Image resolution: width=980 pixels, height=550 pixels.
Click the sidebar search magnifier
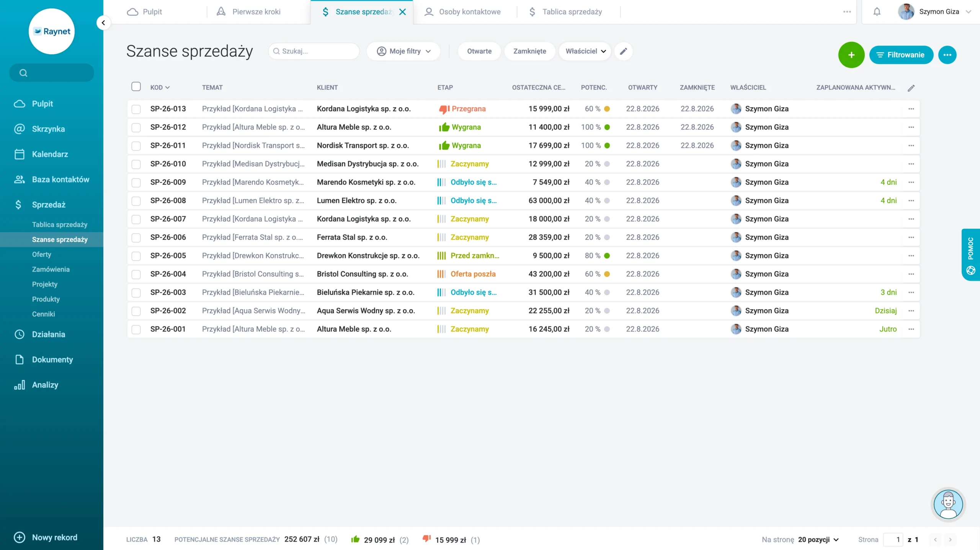click(x=23, y=73)
